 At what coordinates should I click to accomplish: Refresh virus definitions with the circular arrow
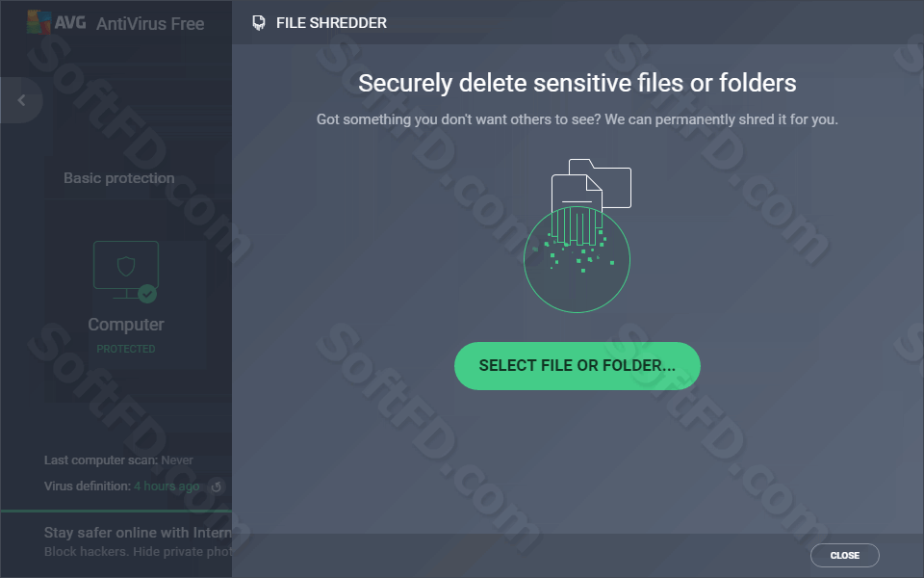[217, 486]
